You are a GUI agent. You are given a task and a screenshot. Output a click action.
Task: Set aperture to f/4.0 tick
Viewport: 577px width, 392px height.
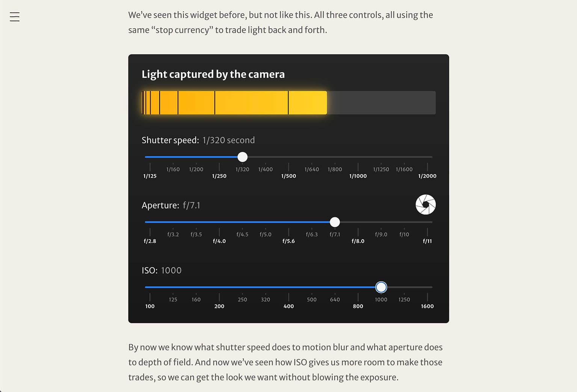pyautogui.click(x=219, y=241)
